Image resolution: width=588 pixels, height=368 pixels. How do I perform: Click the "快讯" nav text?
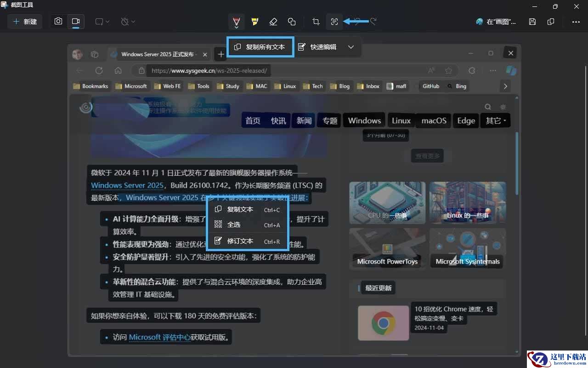click(278, 121)
